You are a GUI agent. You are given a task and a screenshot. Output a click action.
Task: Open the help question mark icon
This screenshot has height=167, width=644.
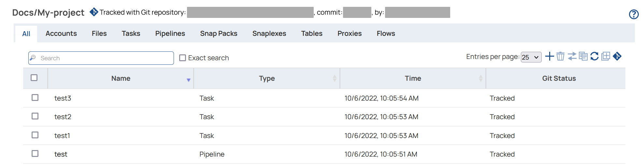[x=634, y=14]
